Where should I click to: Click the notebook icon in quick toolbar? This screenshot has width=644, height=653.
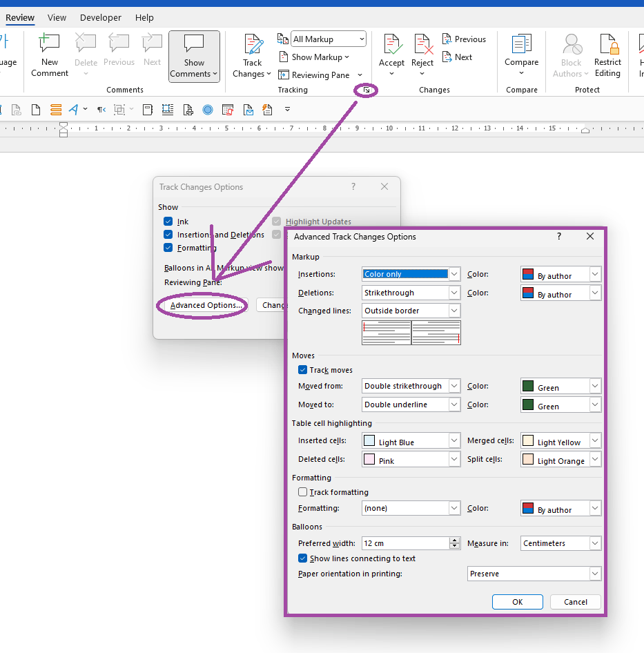148,110
